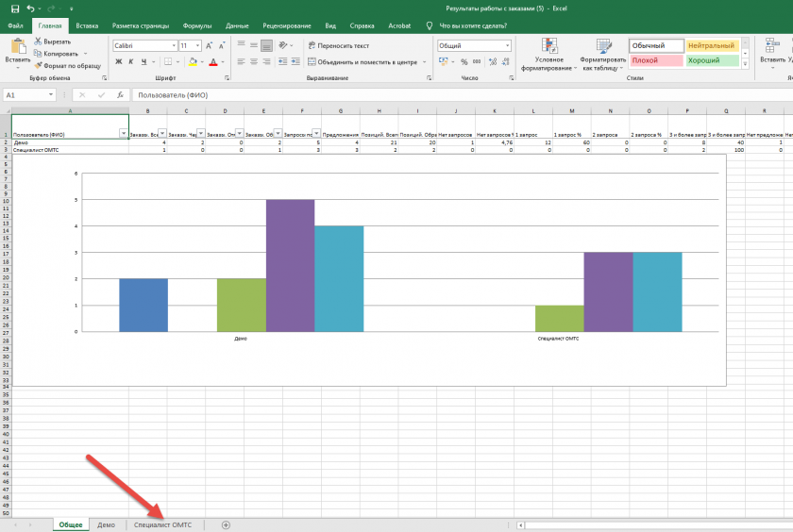Click the Conditional Formatting (Условное форматирование) icon
This screenshot has width=793, height=532.
548,47
